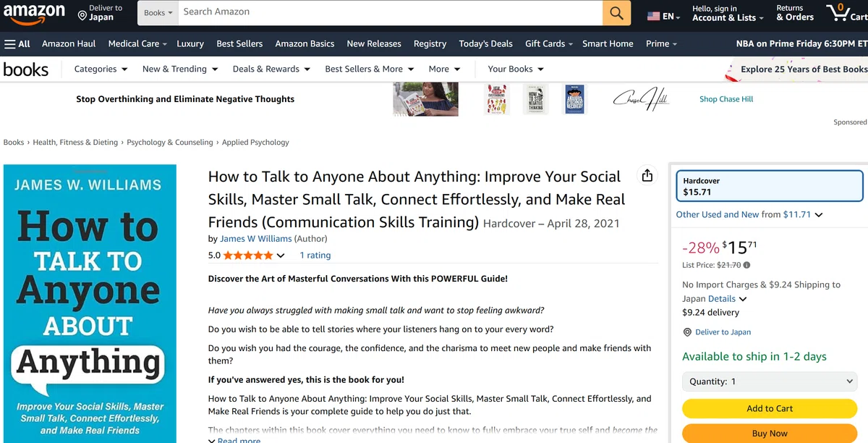The image size is (868, 443).
Task: Click the Buy Now button
Action: point(770,433)
